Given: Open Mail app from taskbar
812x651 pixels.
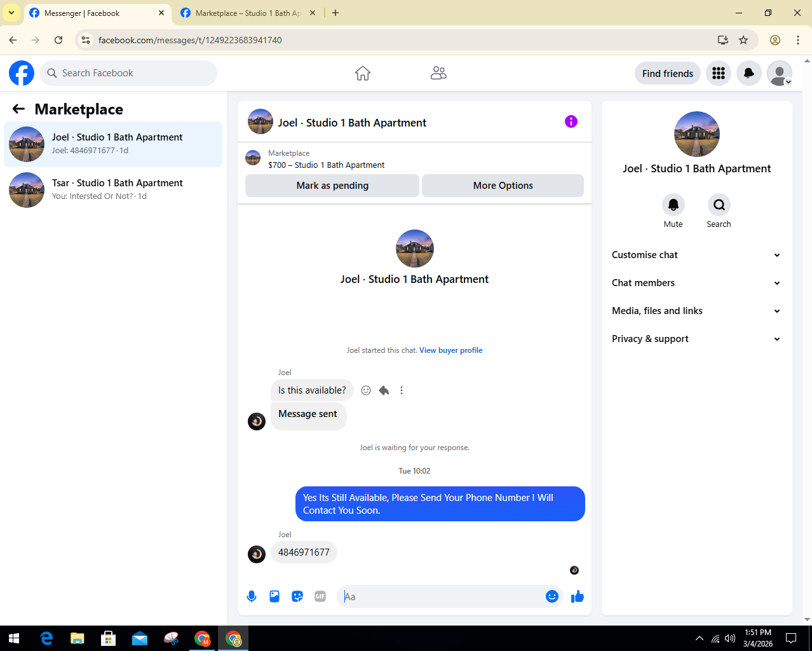Looking at the screenshot, I should point(139,638).
